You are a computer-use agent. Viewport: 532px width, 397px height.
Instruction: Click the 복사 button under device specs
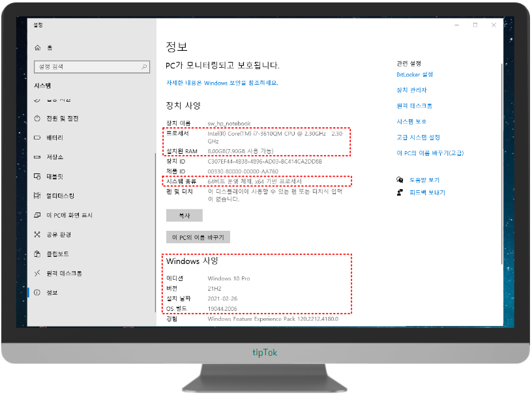185,216
